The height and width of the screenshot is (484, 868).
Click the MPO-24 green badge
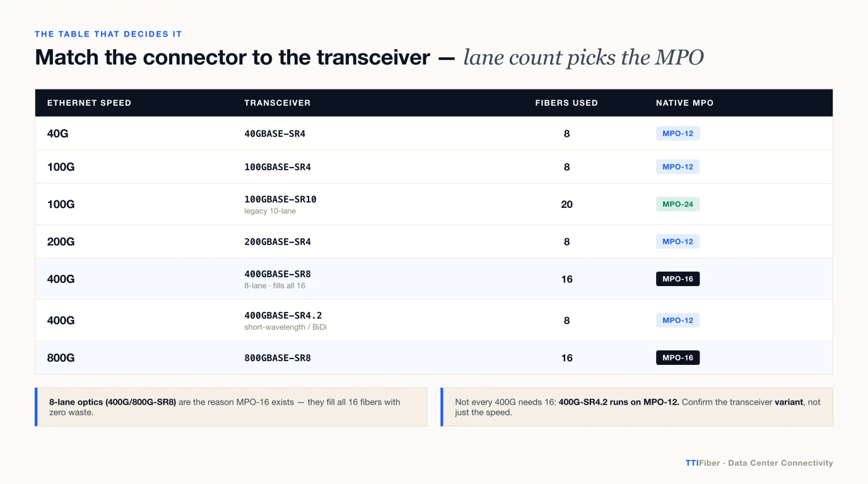point(677,204)
